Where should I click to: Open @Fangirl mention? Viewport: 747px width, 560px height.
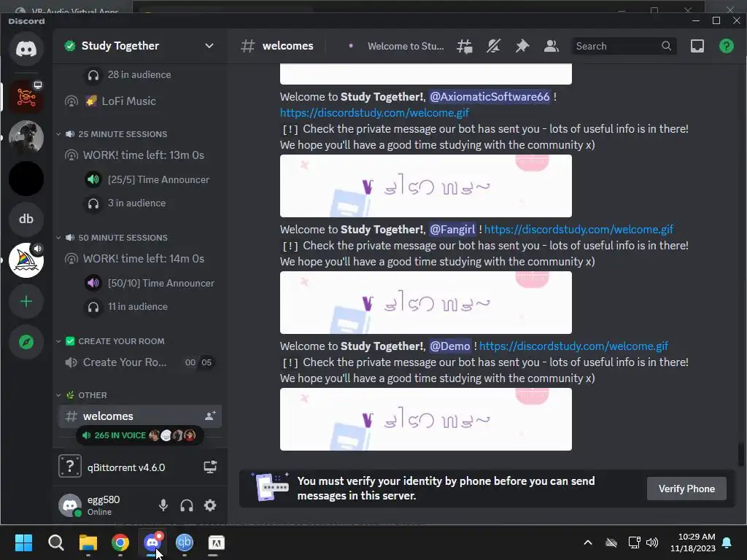(452, 230)
